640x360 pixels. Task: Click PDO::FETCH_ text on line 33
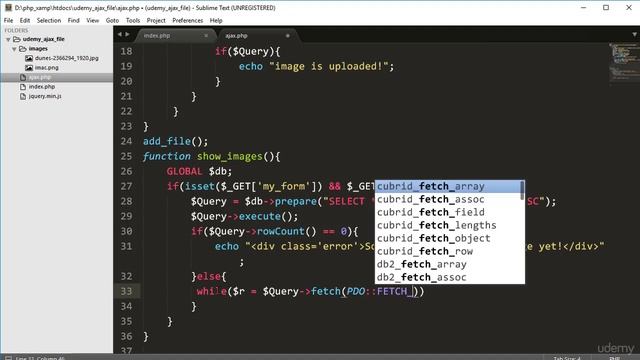point(379,291)
